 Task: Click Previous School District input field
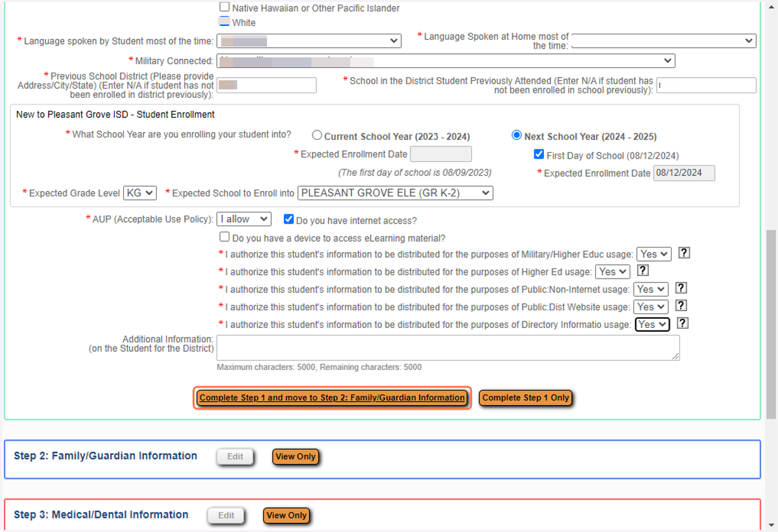click(266, 85)
